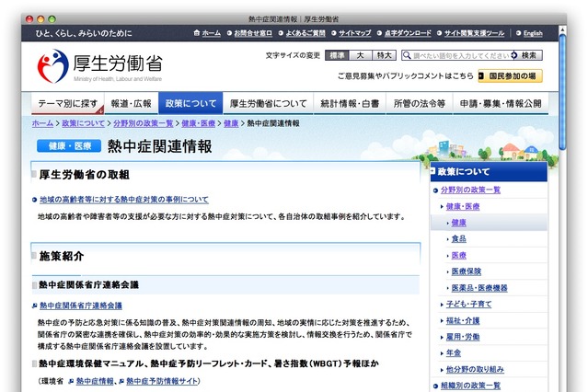588x392 pixels.
Task: Click the 健康・医療 category badge
Action: click(69, 146)
